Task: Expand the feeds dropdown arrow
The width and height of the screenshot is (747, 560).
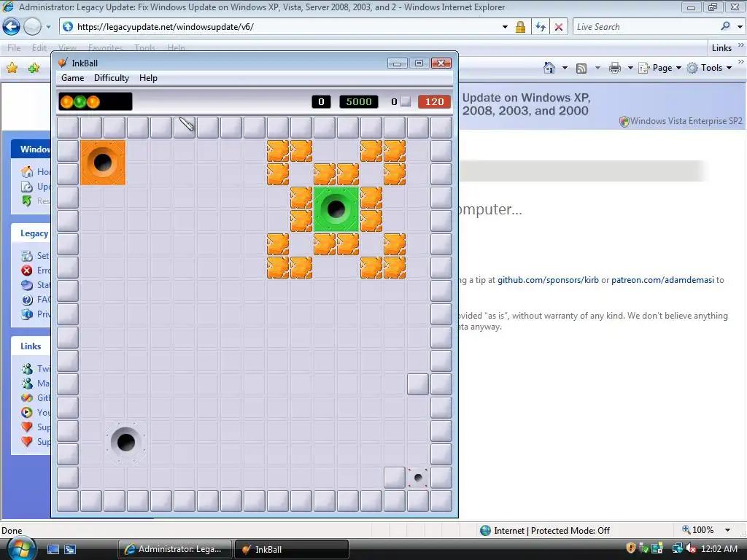Action: click(597, 68)
